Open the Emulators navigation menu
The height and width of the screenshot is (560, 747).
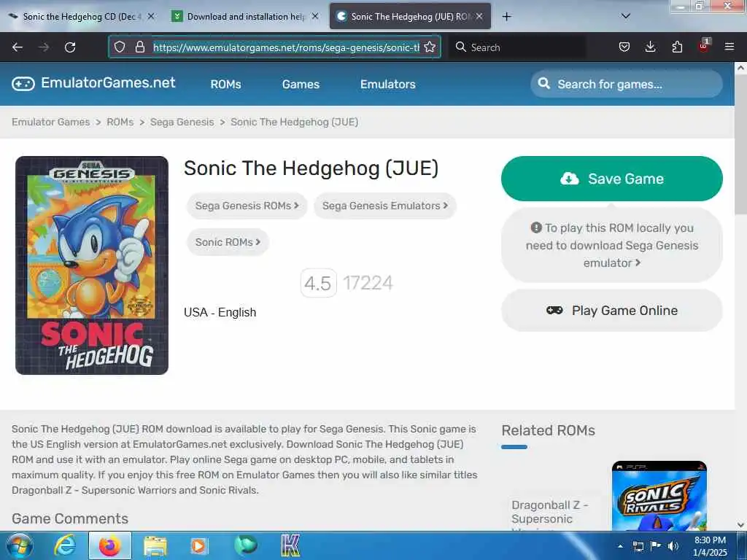(x=388, y=85)
